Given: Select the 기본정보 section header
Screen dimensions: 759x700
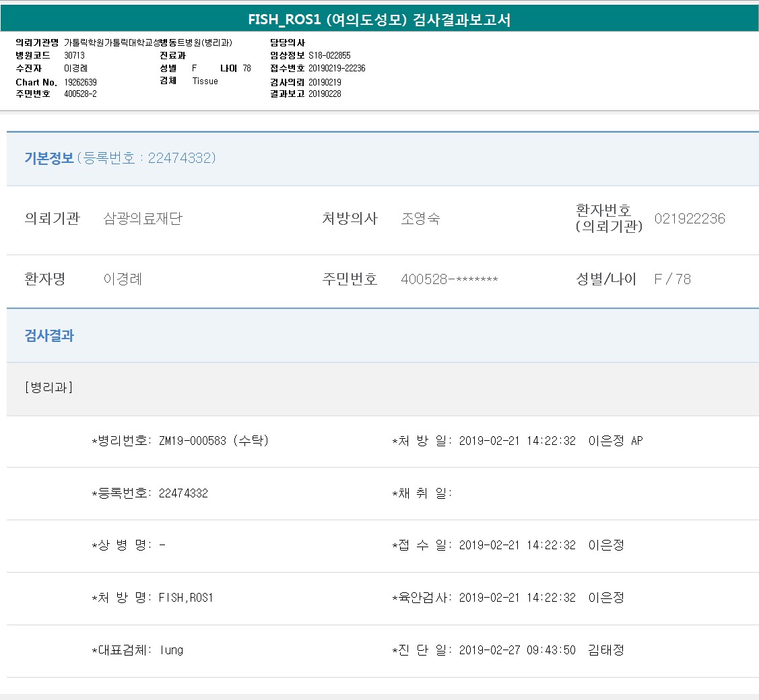Looking at the screenshot, I should pyautogui.click(x=49, y=158).
